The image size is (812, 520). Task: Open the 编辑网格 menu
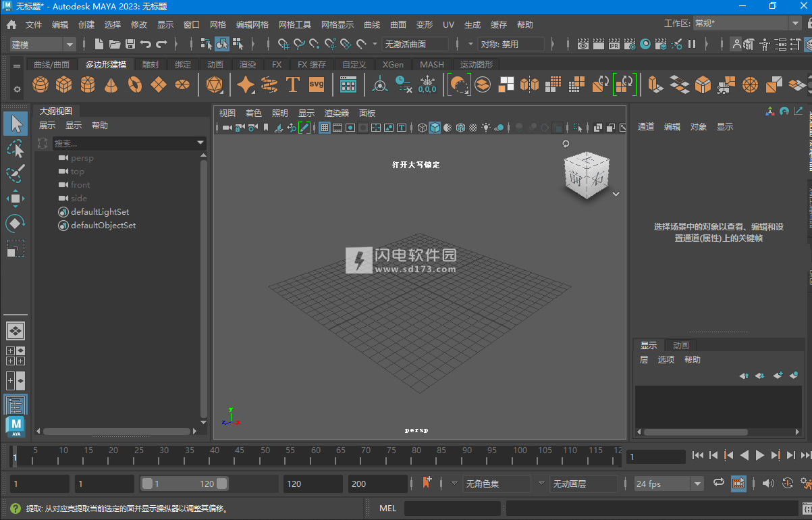252,25
